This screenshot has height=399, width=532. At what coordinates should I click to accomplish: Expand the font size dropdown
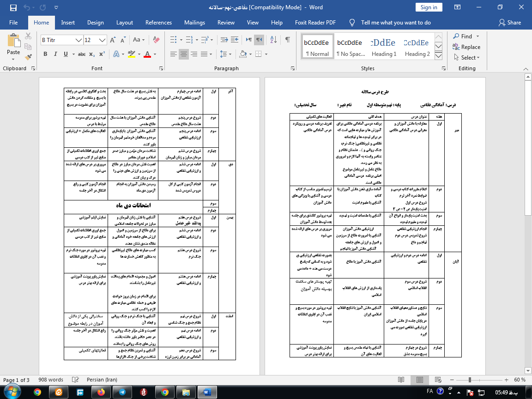pos(103,40)
